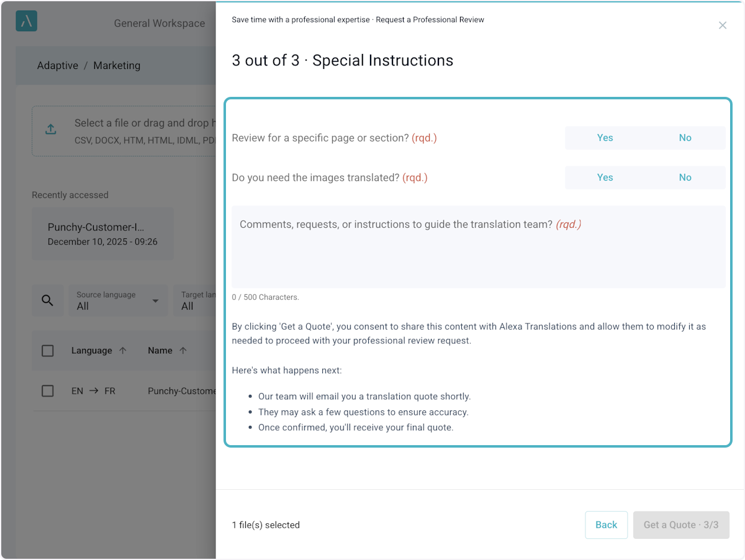Image resolution: width=745 pixels, height=560 pixels.
Task: Open the Source language dropdown
Action: click(118, 301)
